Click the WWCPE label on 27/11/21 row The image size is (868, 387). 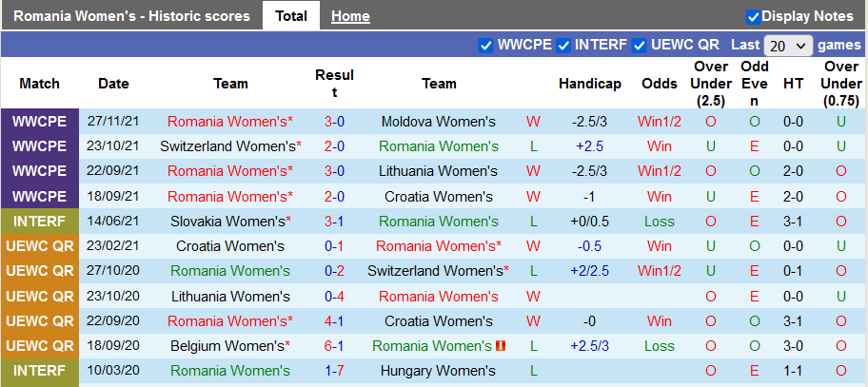point(40,122)
